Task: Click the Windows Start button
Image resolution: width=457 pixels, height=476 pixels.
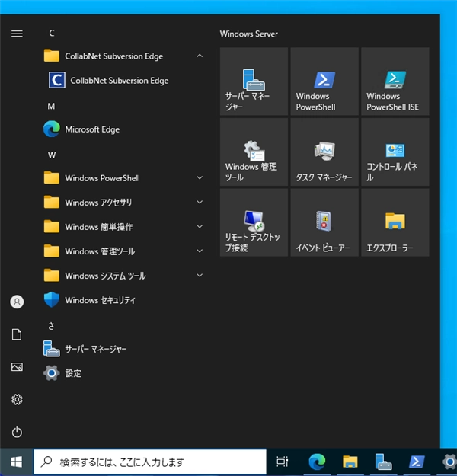Action: pos(17,462)
